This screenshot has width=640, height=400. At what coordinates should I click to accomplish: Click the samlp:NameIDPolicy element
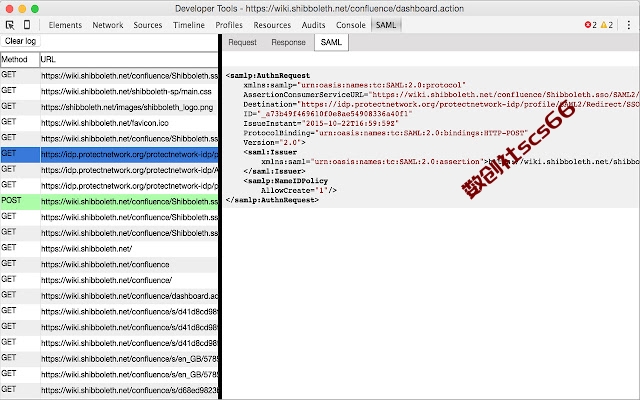point(286,181)
